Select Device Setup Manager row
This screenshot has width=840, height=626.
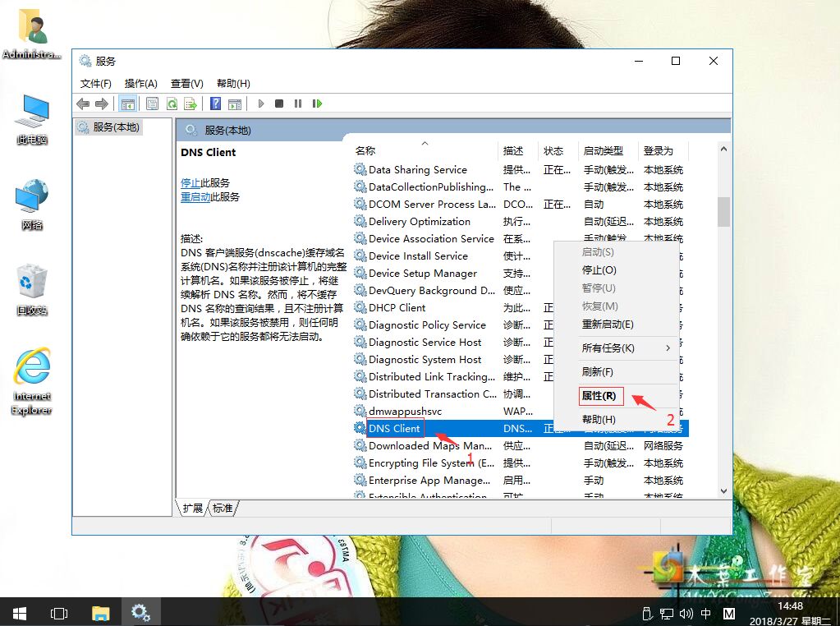coord(452,274)
